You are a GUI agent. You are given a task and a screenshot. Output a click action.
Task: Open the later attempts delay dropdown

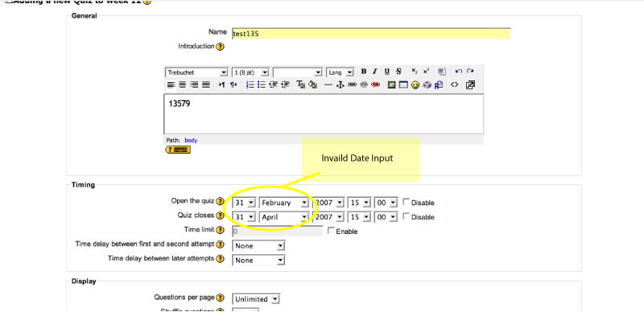[258, 261]
